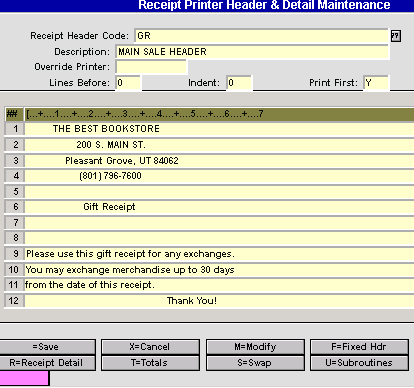
Task: Click row number 10 cell
Action: pos(14,270)
